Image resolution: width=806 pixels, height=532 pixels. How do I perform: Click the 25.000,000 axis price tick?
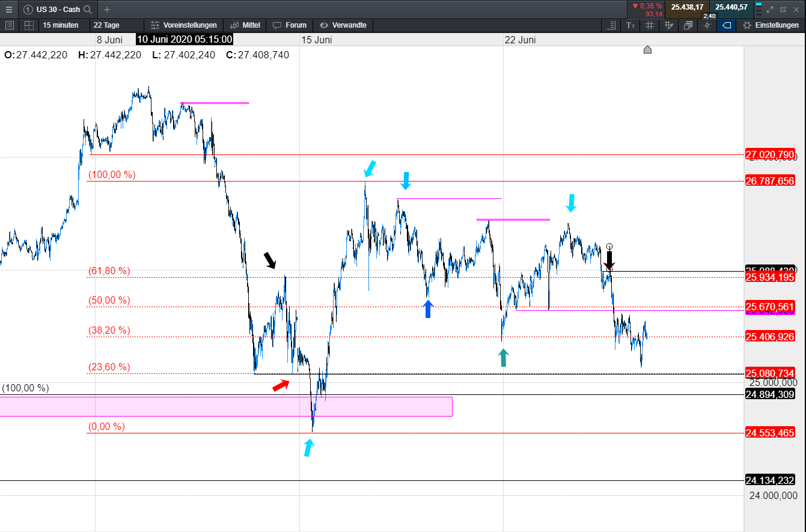[772, 383]
